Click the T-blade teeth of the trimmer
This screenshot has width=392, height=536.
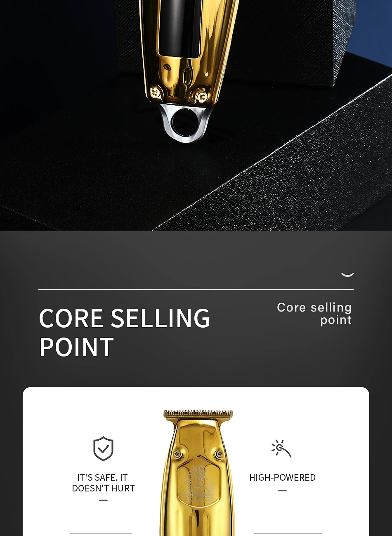[x=198, y=414]
